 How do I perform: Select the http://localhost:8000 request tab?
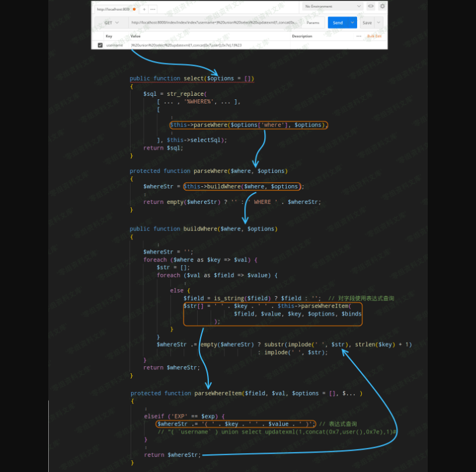tap(113, 9)
